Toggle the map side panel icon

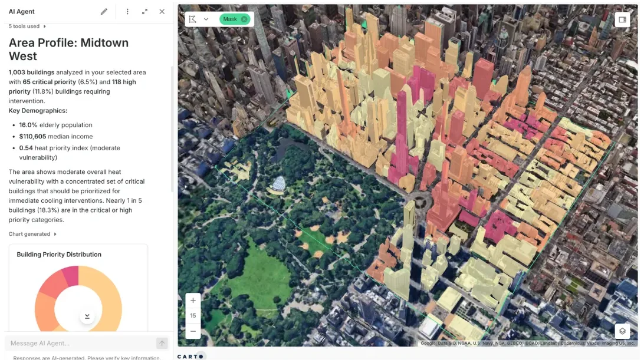point(622,19)
